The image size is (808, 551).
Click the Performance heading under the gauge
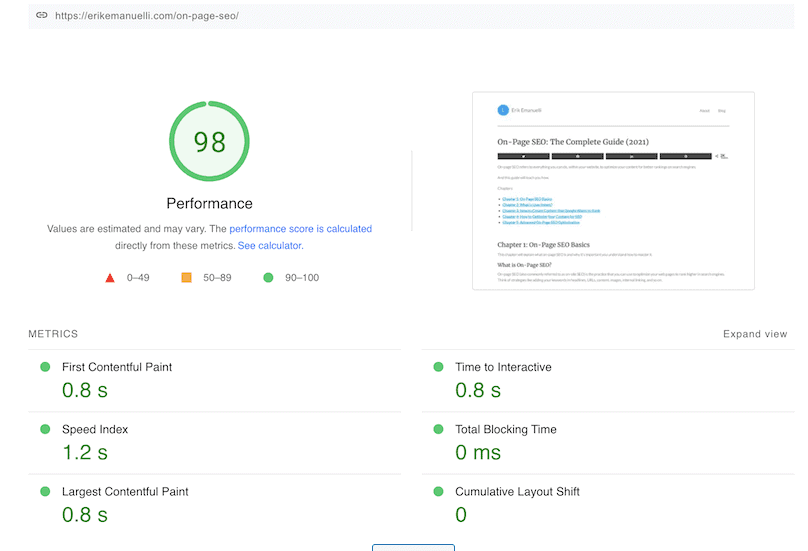pos(209,204)
